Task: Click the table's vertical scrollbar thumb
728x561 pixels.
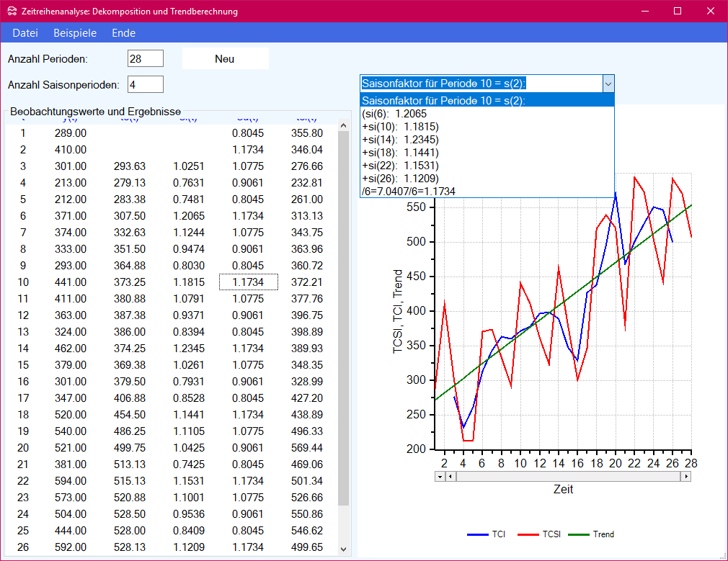Action: click(343, 317)
